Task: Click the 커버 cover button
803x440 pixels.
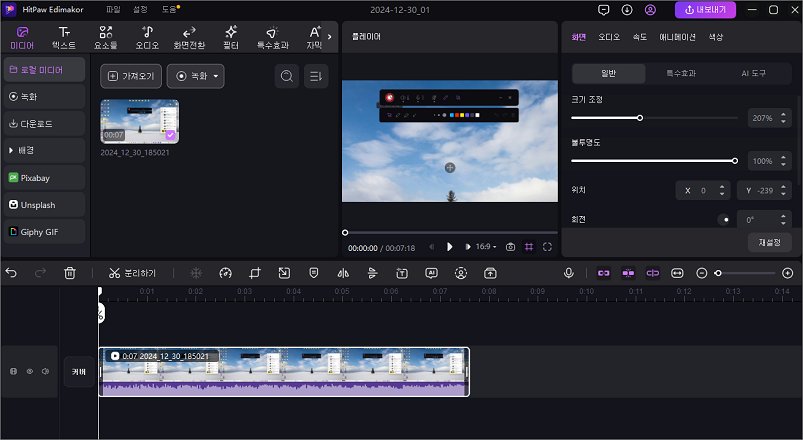Action: coord(79,372)
